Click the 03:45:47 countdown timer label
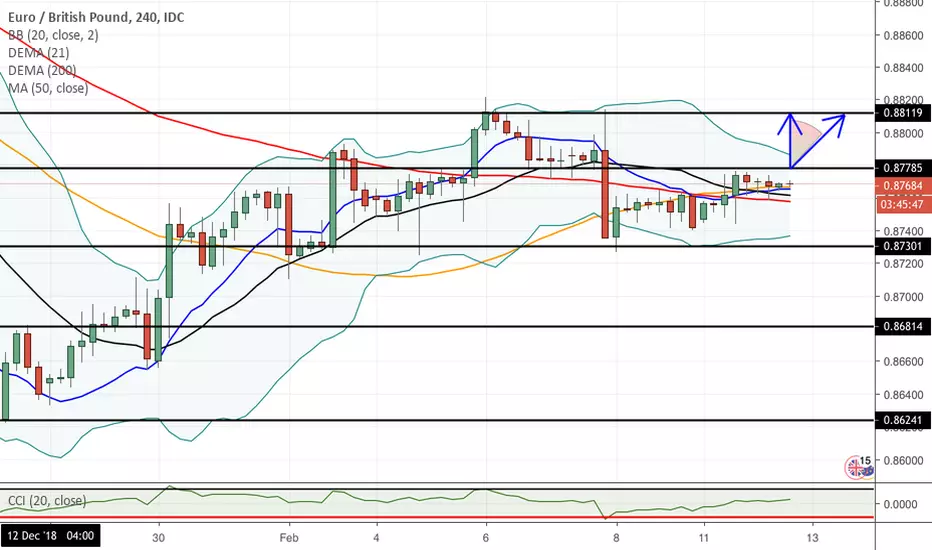This screenshot has height=550, width=932. pyautogui.click(x=902, y=205)
